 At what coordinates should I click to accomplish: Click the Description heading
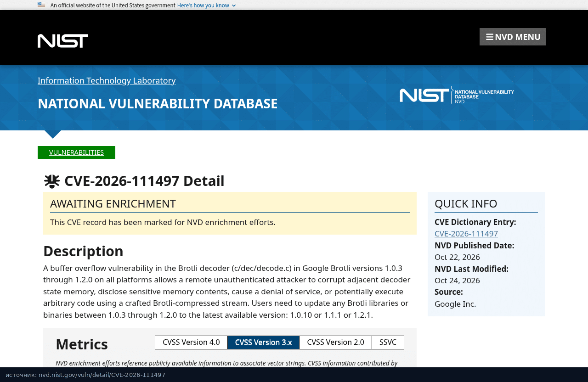pos(83,251)
